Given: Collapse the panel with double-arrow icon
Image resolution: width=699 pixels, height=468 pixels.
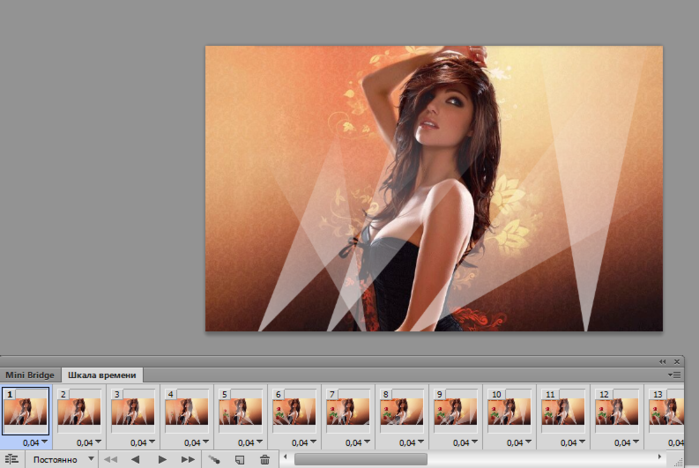Looking at the screenshot, I should (662, 361).
